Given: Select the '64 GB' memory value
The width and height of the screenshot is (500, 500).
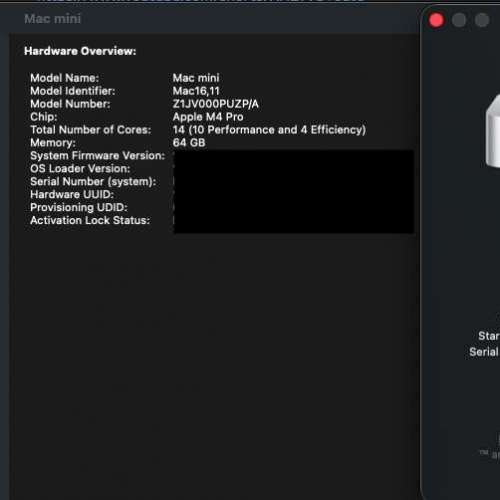Looking at the screenshot, I should coord(189,143).
